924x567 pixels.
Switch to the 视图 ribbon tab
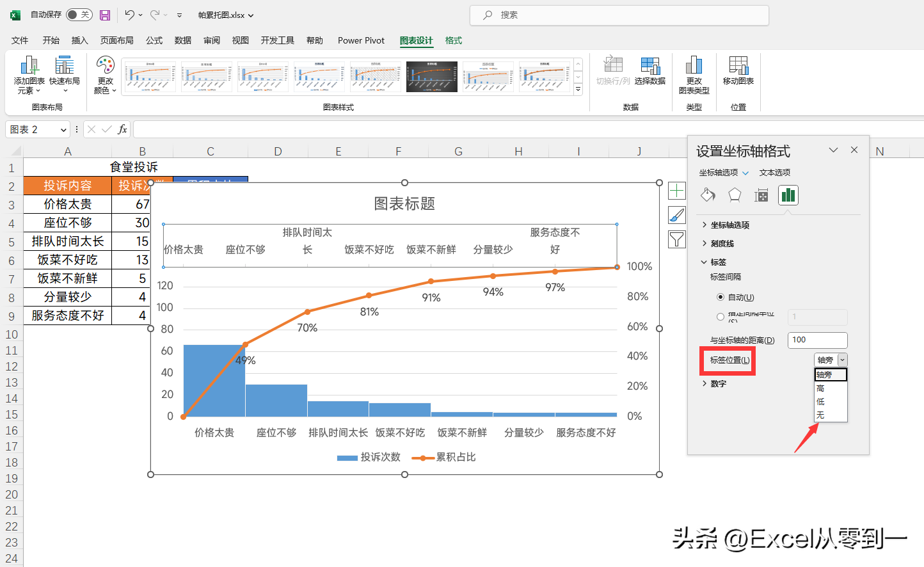tap(241, 40)
